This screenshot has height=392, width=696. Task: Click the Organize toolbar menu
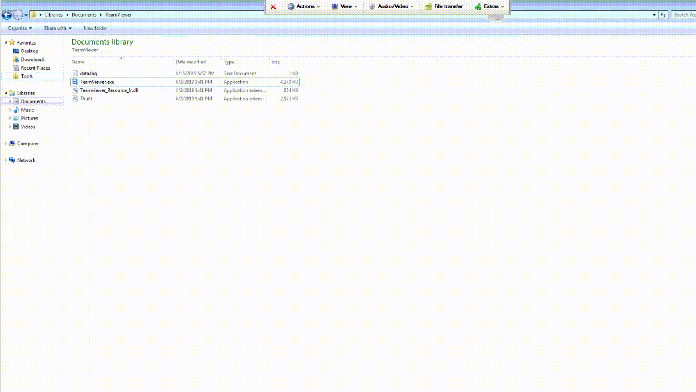20,28
